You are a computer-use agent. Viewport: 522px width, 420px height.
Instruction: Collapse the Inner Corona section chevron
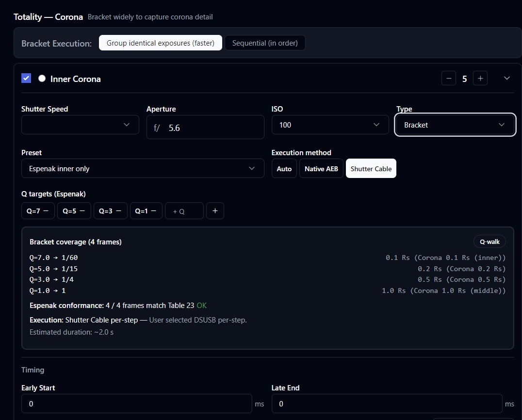[506, 78]
